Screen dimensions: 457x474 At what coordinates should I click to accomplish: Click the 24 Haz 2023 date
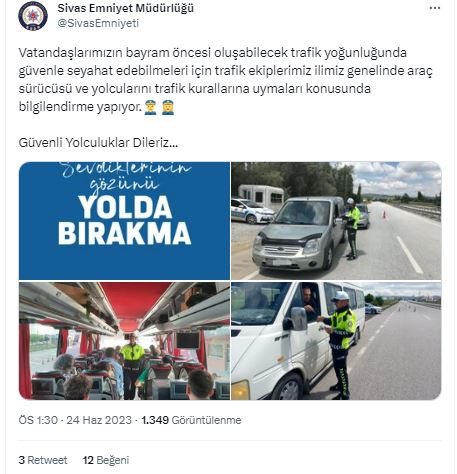click(99, 420)
